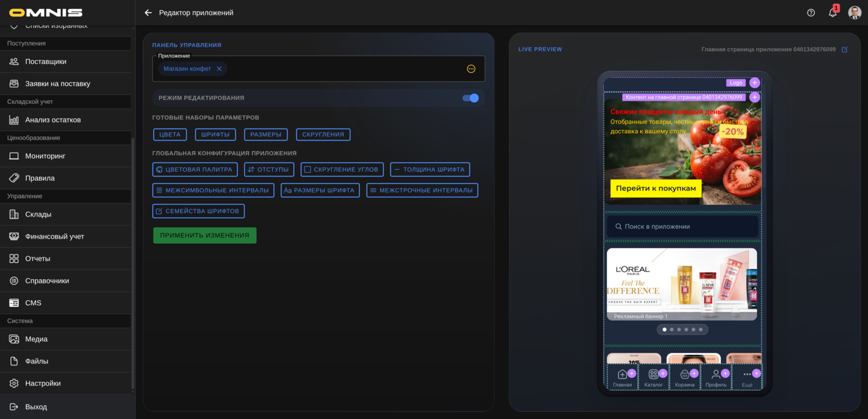Click Применить изменения button
This screenshot has height=419, width=868.
click(x=204, y=235)
